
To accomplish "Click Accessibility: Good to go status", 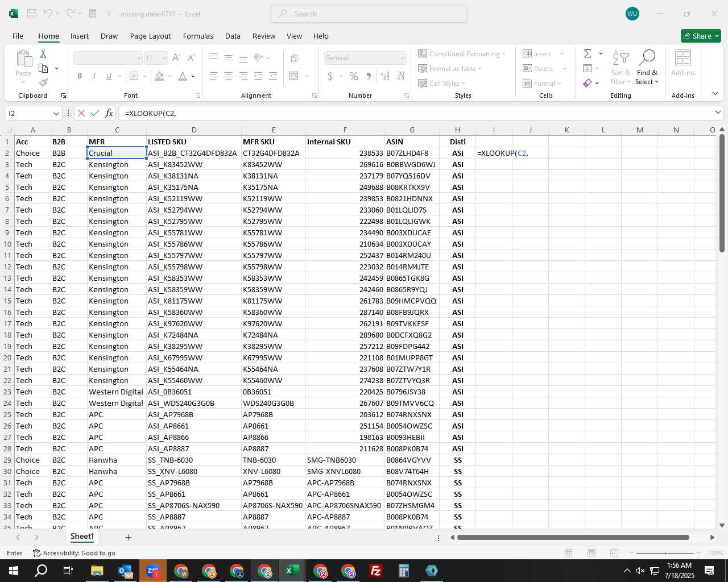I will click(x=74, y=553).
